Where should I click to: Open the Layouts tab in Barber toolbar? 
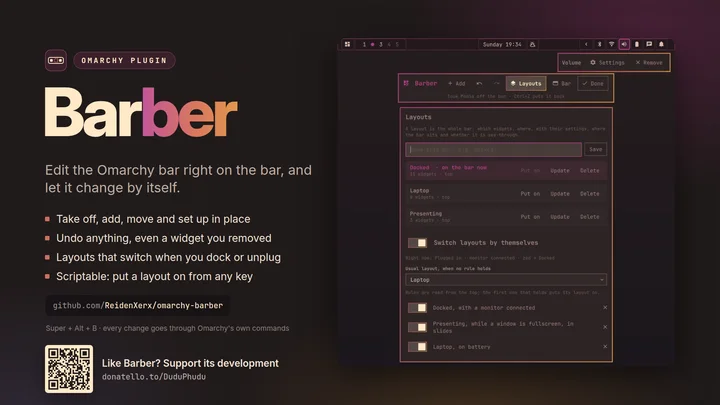pos(526,84)
